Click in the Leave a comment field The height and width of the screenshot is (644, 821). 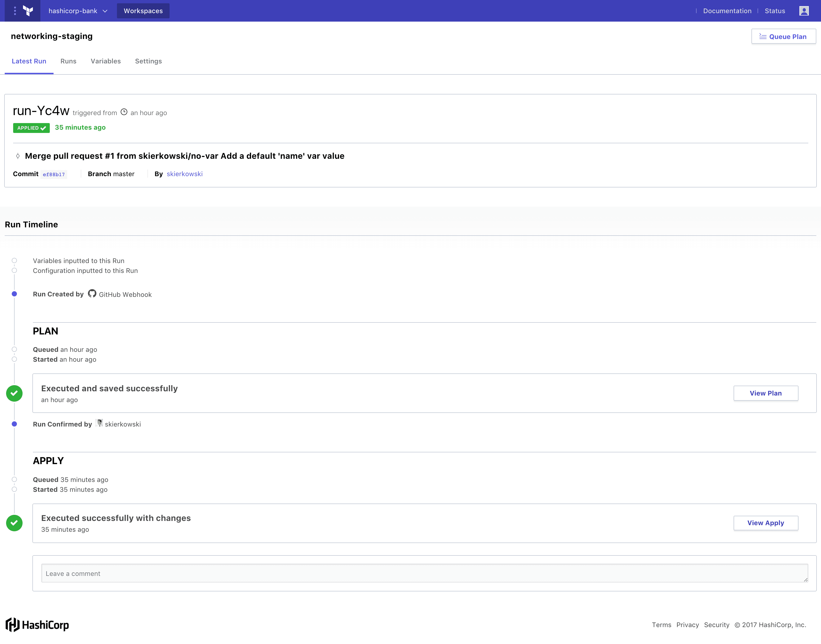[x=424, y=573]
